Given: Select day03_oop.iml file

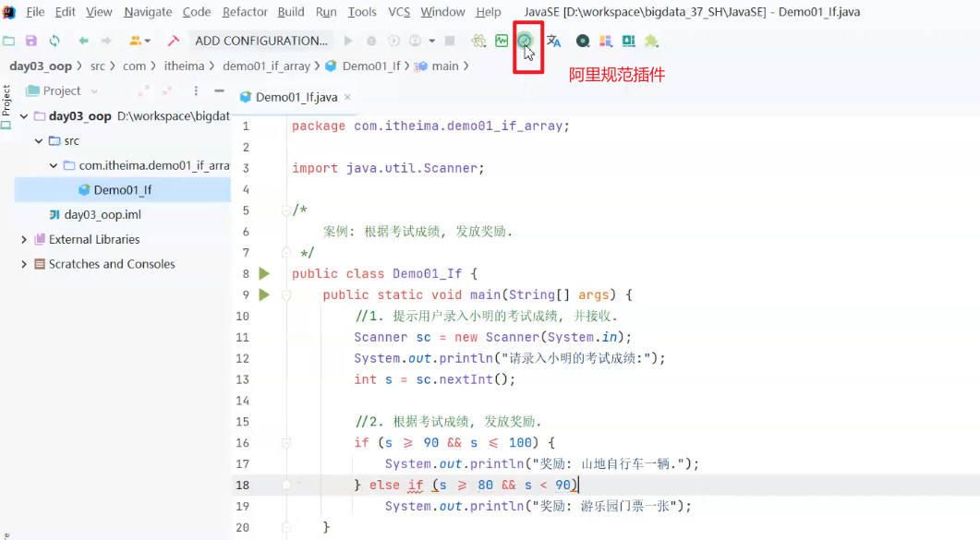Looking at the screenshot, I should (x=103, y=215).
